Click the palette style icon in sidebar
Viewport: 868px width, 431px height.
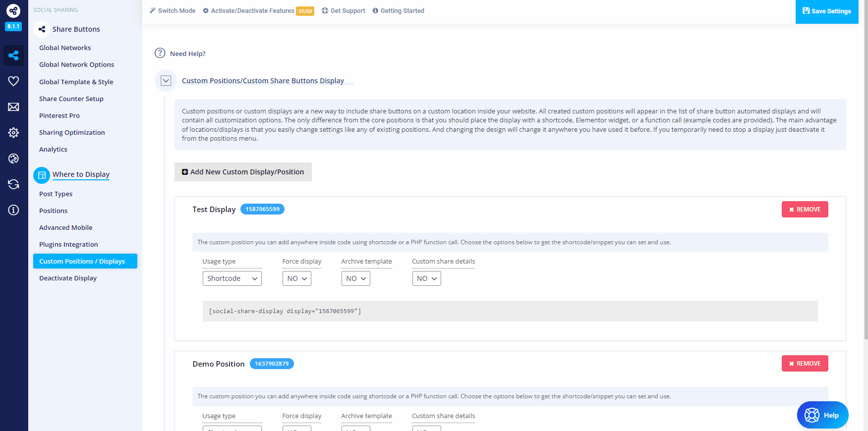pos(13,159)
